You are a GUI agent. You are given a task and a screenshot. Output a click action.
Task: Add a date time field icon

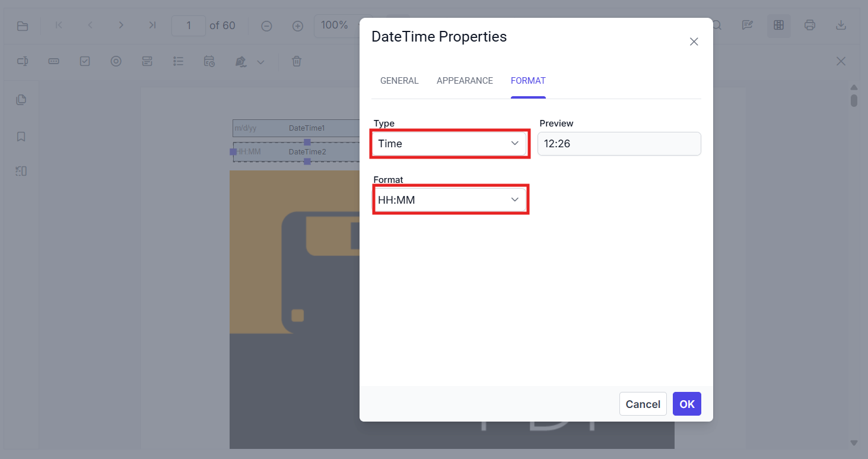pyautogui.click(x=209, y=61)
